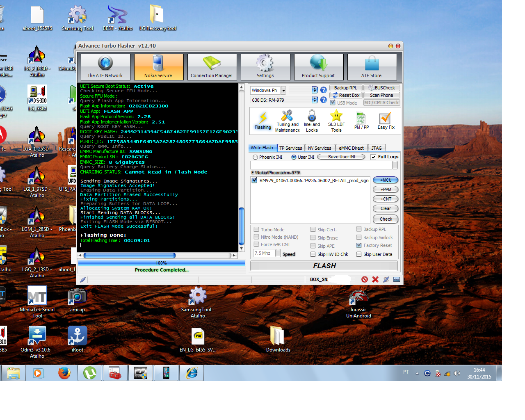The height and width of the screenshot is (420, 525).
Task: Open the ATF Store
Action: coord(372,67)
